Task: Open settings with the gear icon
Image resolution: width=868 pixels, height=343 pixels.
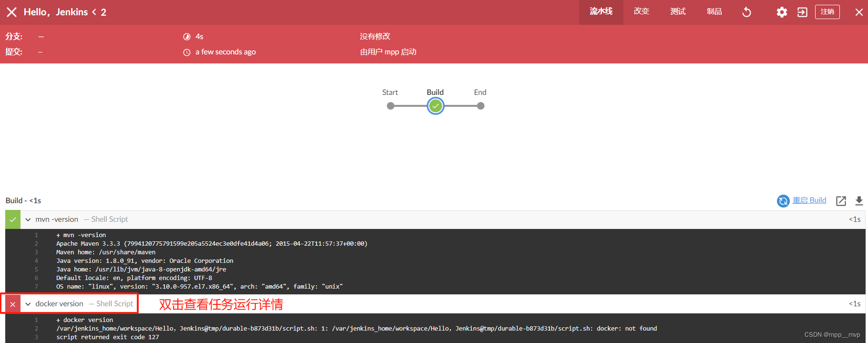Action: pos(782,12)
